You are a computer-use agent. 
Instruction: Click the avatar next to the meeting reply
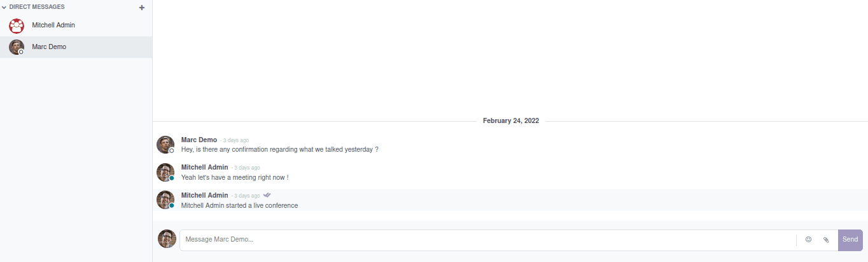tap(165, 172)
